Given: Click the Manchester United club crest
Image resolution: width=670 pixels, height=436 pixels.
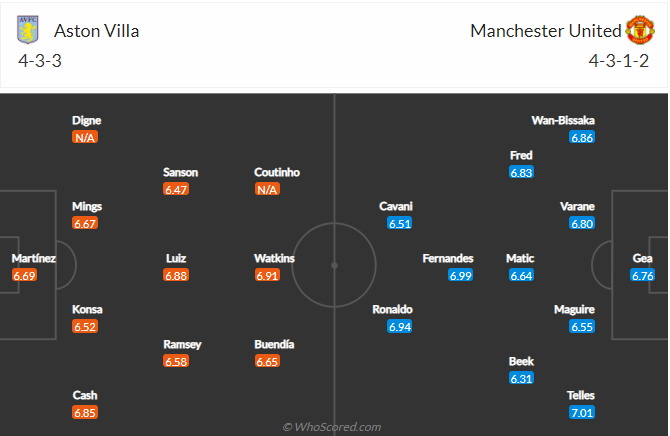Looking at the screenshot, I should (640, 31).
